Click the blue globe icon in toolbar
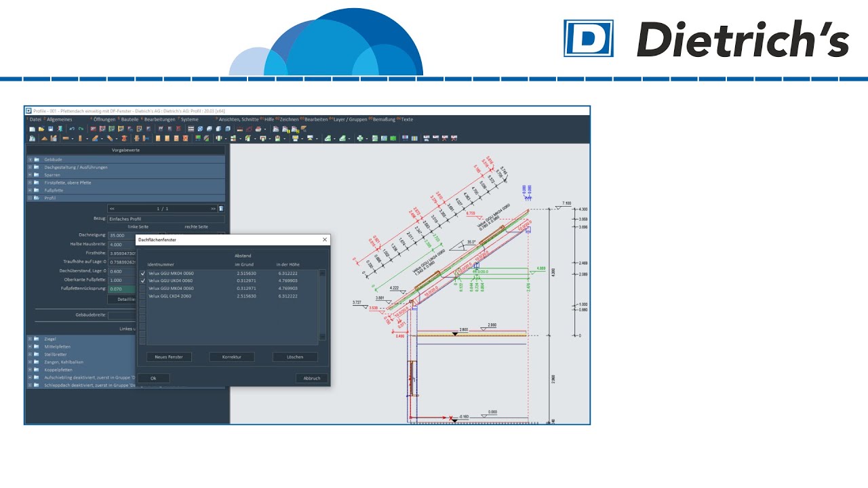 [200, 129]
